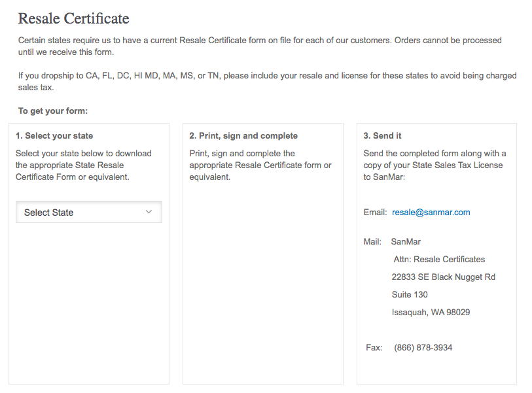Click the Resale Certificate page heading
The height and width of the screenshot is (393, 532).
coord(74,18)
